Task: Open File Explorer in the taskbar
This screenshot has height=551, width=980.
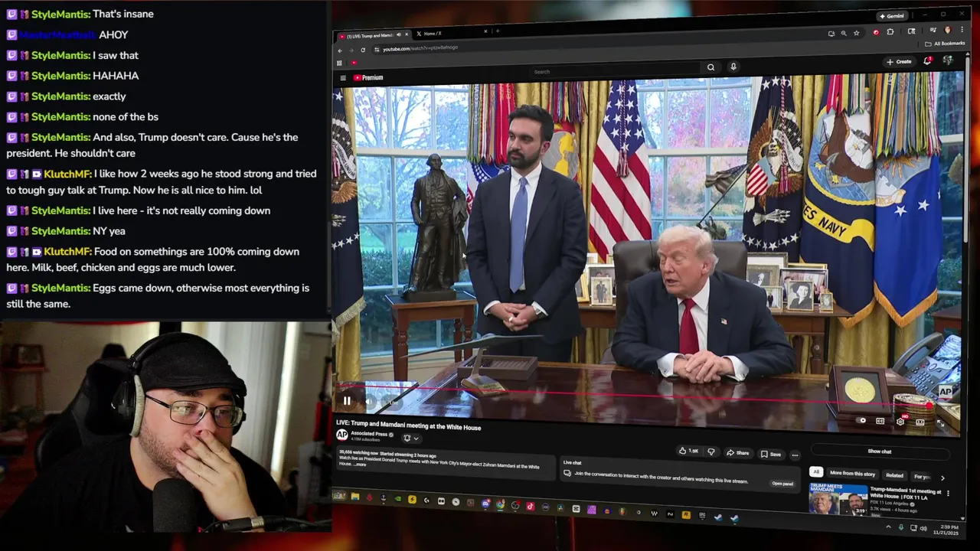Action: [x=355, y=497]
